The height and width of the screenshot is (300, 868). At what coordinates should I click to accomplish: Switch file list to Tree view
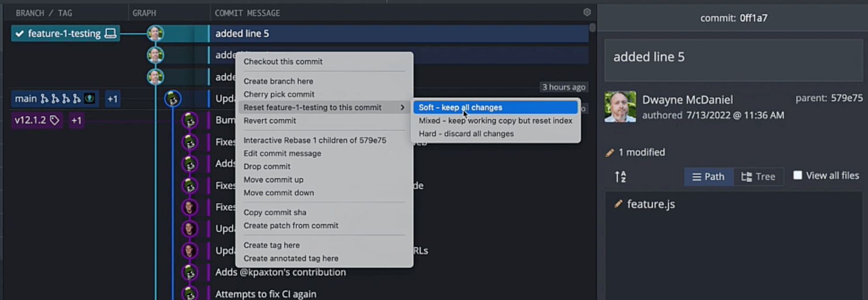[758, 176]
